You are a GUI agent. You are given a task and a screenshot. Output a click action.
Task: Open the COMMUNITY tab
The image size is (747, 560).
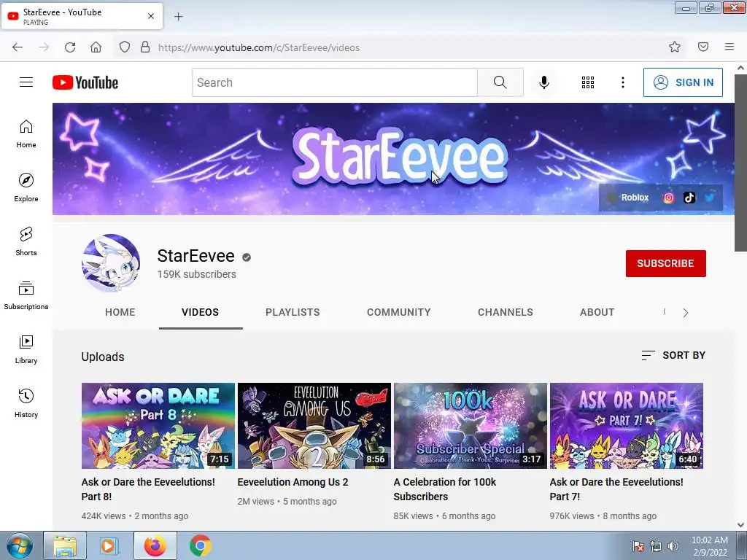[x=399, y=312]
